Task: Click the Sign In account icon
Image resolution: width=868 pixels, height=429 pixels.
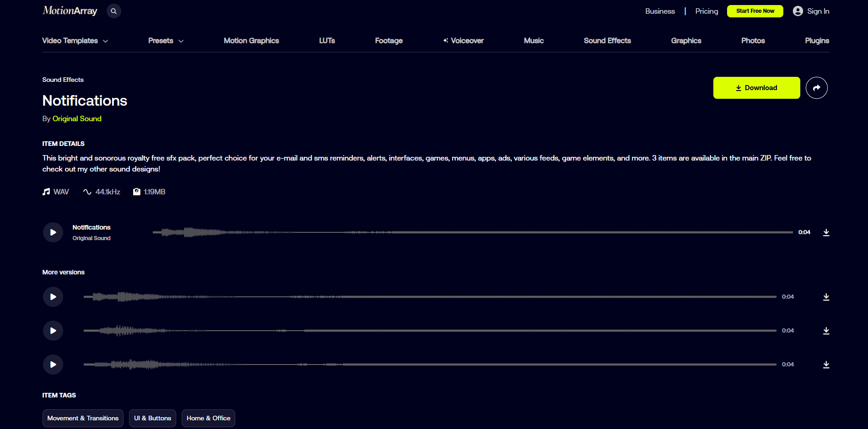Action: (797, 11)
